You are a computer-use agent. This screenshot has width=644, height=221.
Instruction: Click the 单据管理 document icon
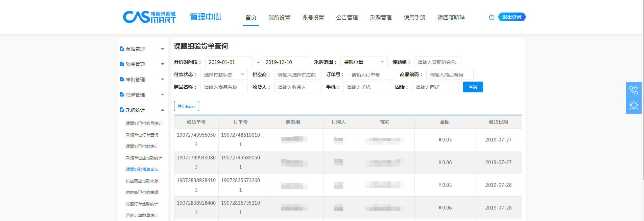pos(122,49)
